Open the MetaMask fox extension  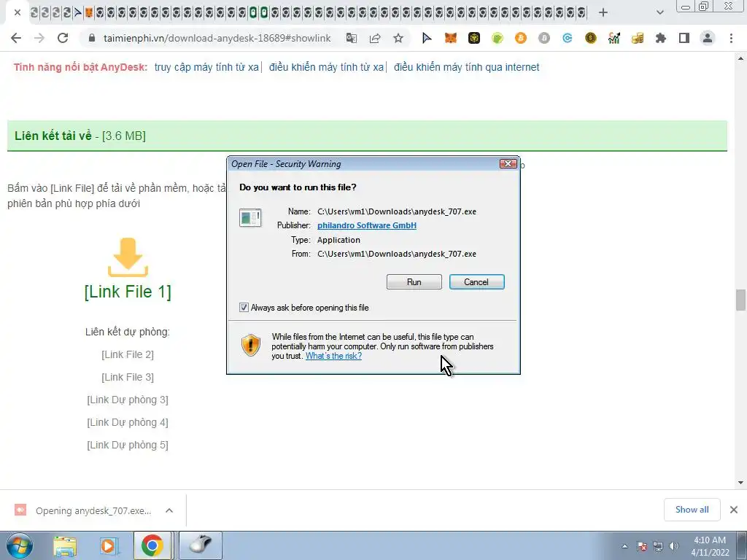[450, 38]
